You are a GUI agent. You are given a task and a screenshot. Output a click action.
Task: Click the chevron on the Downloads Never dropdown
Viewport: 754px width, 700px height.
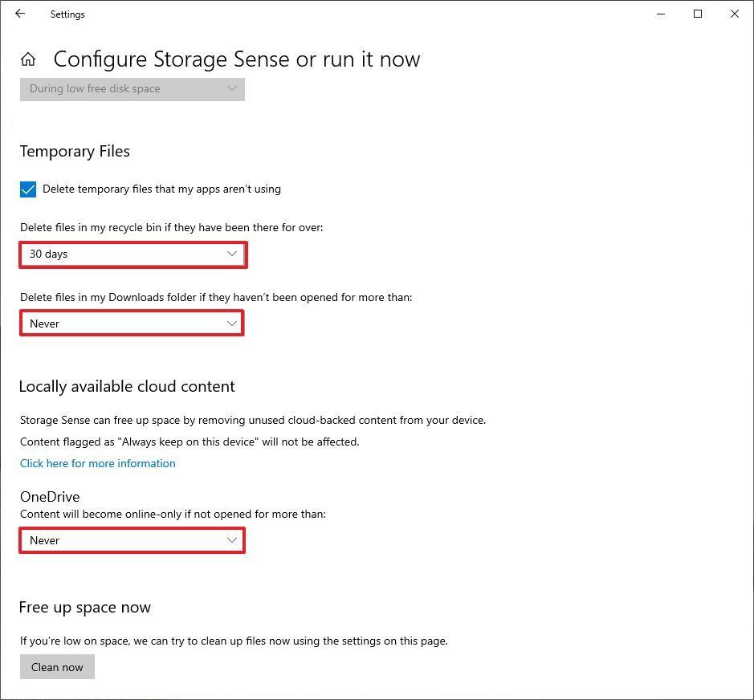point(232,323)
